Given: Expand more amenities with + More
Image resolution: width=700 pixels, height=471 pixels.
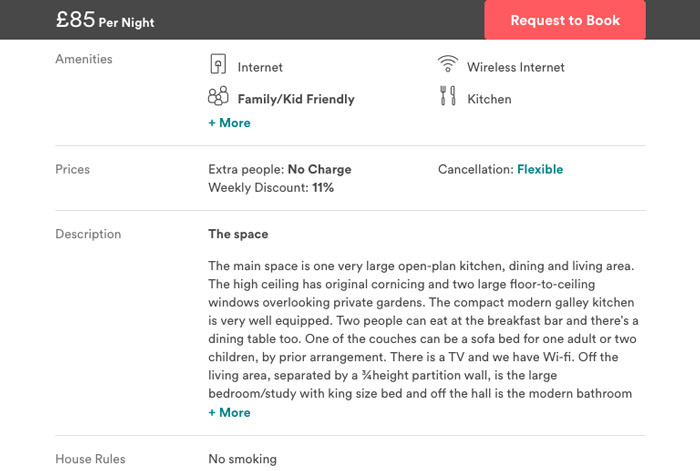Looking at the screenshot, I should 229,123.
